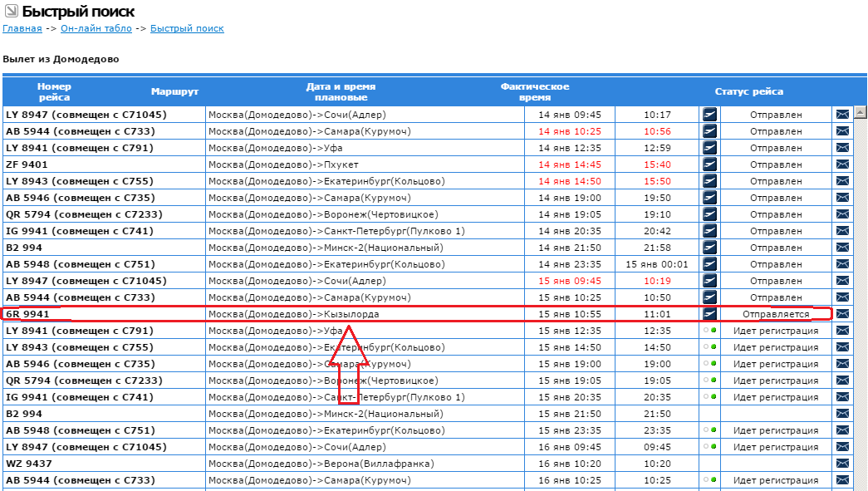
Task: Click the Статус рейса column header
Action: tap(749, 92)
